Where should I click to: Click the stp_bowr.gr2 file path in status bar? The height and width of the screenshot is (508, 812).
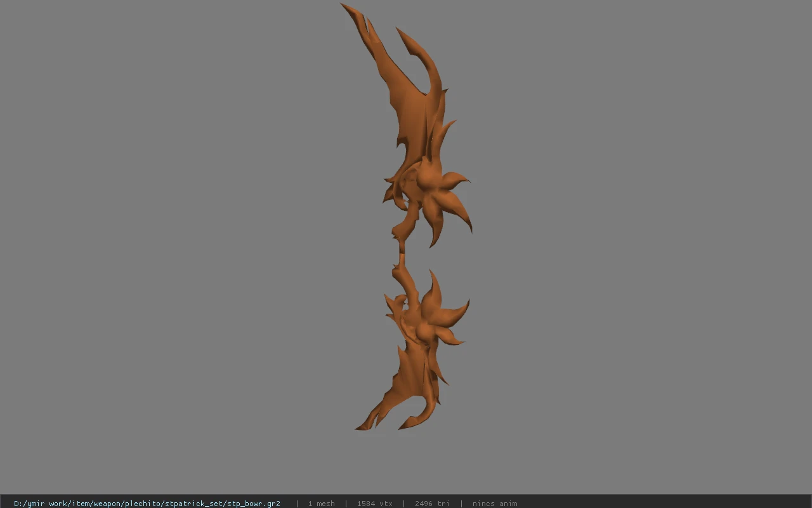(x=147, y=504)
